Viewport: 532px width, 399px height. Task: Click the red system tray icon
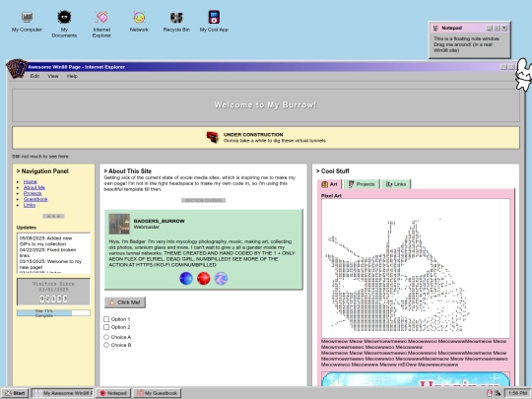point(490,393)
